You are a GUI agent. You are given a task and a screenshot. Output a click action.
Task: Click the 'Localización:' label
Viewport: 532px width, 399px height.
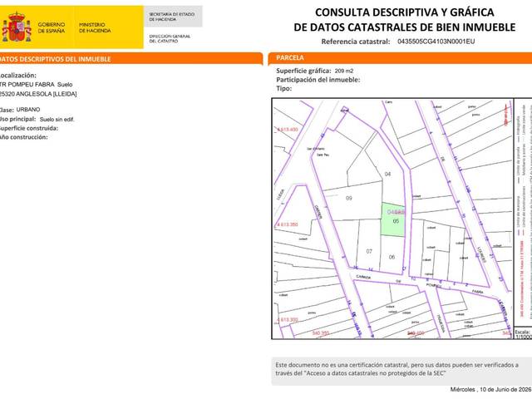click(17, 76)
